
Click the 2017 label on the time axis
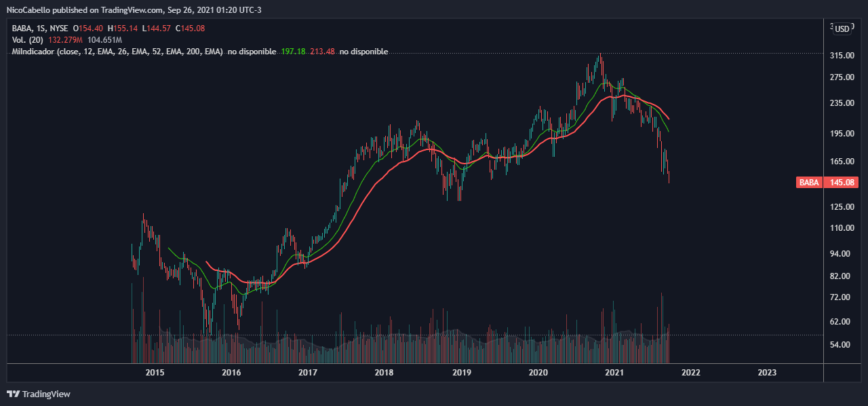tap(308, 373)
